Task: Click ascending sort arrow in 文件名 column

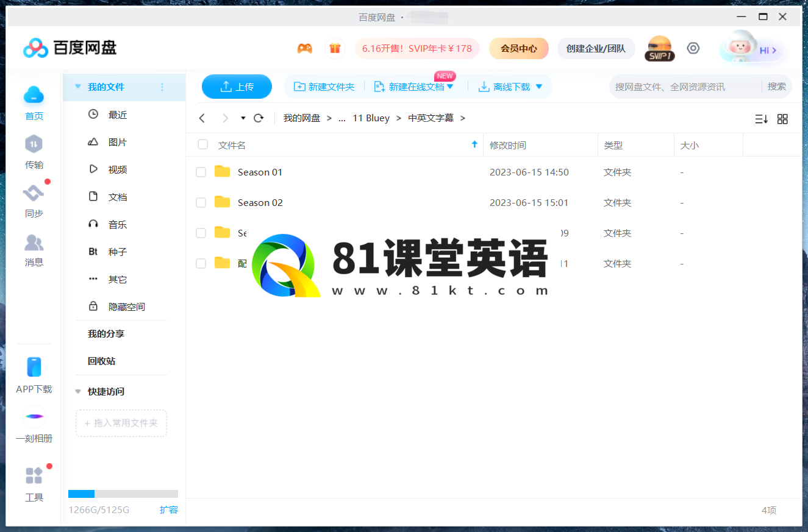Action: 474,145
